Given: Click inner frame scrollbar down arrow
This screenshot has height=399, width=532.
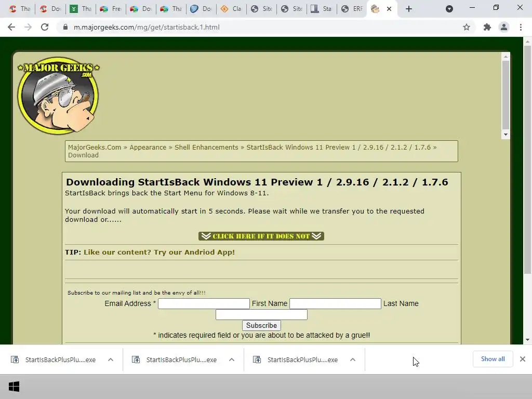Looking at the screenshot, I should [x=506, y=135].
